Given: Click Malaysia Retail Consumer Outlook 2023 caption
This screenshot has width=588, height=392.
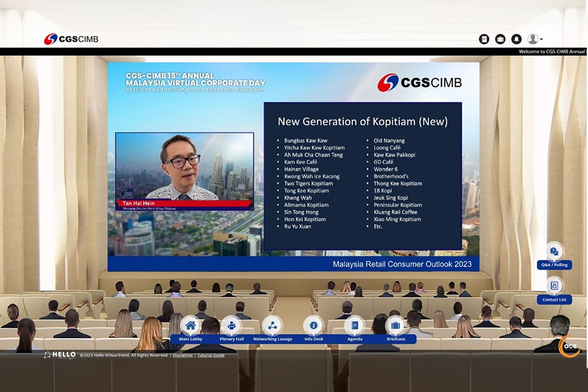Looking at the screenshot, I should click(402, 264).
